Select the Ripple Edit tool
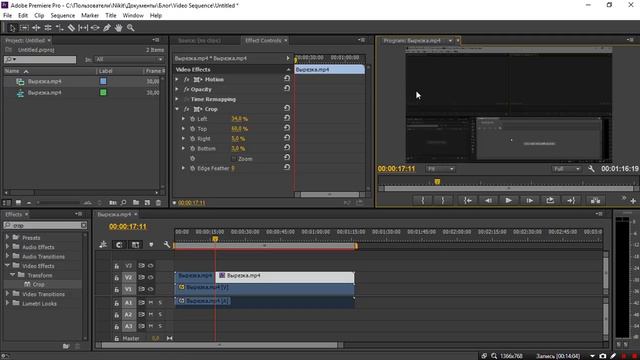Viewport: 640px width, 360px height. tap(36, 28)
